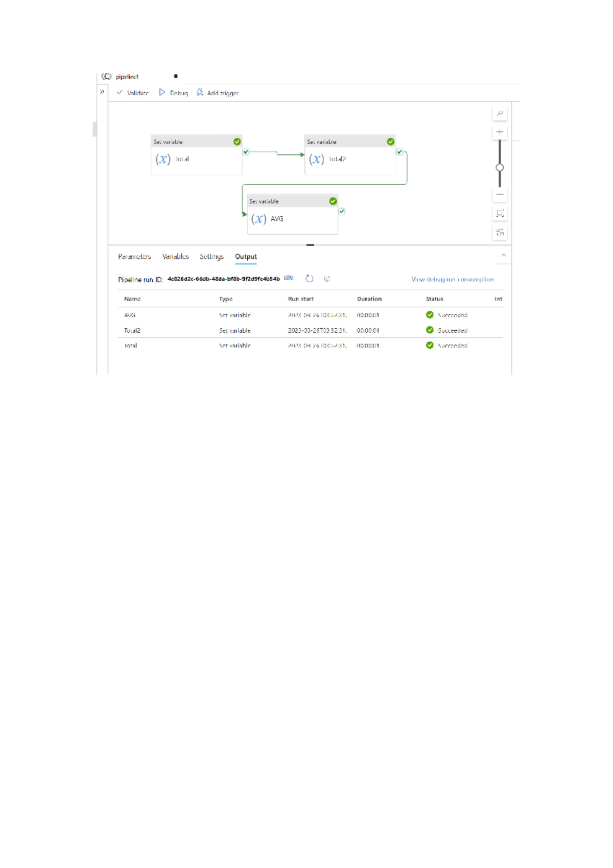Switch to the Variables tab
Image resolution: width=613 pixels, height=868 pixels.
(175, 257)
